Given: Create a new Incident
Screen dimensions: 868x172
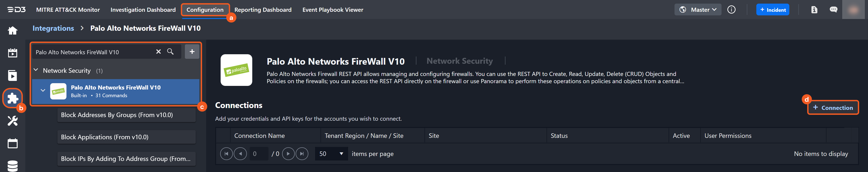Looking at the screenshot, I should [772, 10].
